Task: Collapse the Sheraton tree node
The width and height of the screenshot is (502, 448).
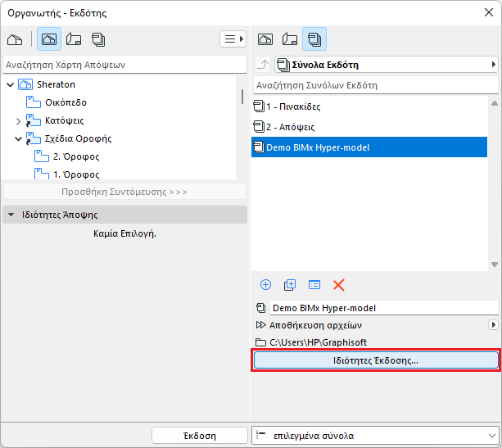Action: coord(11,85)
